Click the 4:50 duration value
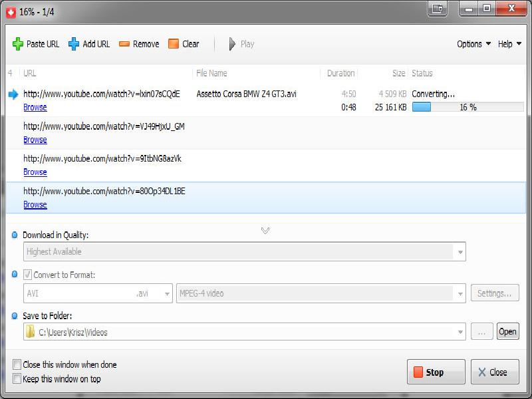 click(x=348, y=94)
